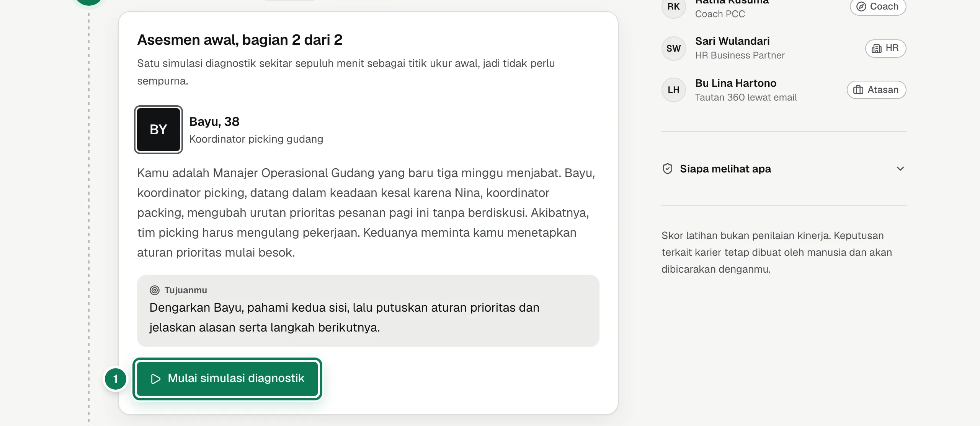Click the Tujuanmu label
This screenshot has width=980, height=426.
pyautogui.click(x=186, y=290)
